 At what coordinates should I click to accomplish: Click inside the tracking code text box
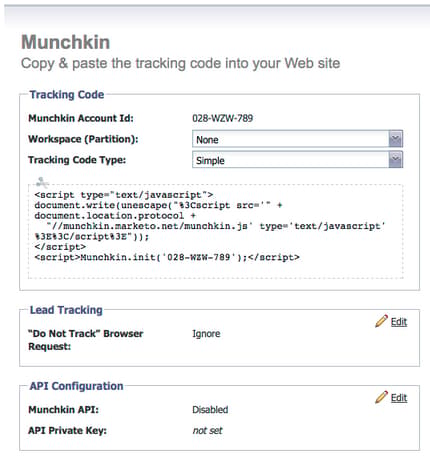(x=216, y=231)
